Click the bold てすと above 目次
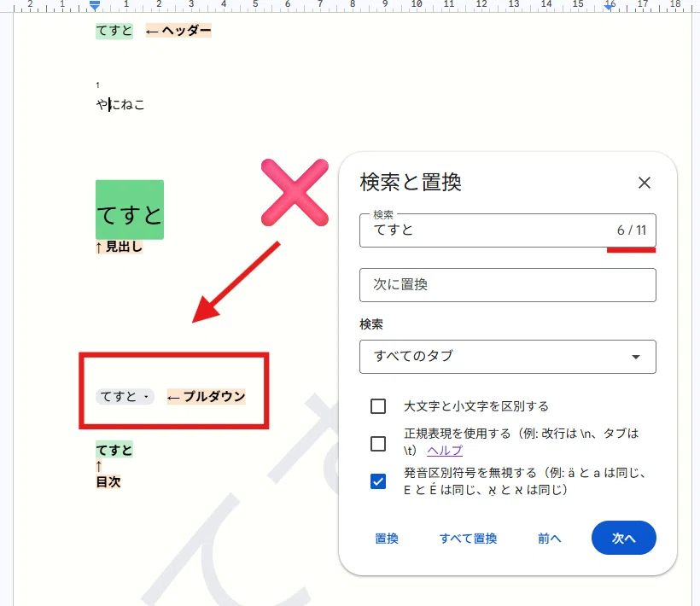This screenshot has width=700, height=606. pyautogui.click(x=114, y=449)
